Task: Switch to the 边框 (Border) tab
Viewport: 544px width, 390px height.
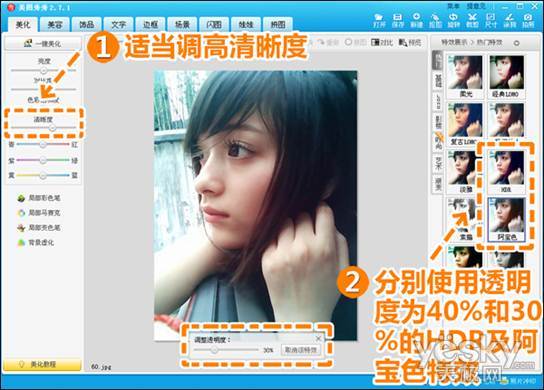Action: coord(150,25)
